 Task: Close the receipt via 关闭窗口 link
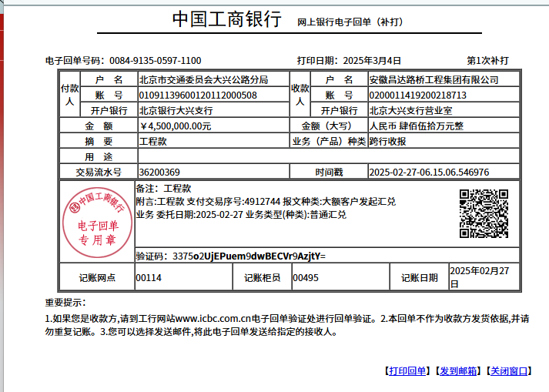click(509, 371)
